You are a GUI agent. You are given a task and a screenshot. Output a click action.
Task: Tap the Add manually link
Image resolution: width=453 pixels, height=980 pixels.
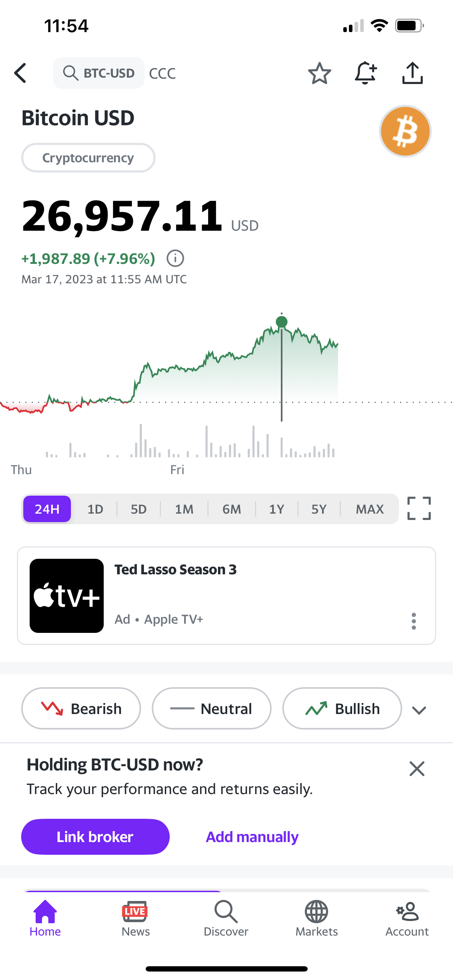pos(252,837)
